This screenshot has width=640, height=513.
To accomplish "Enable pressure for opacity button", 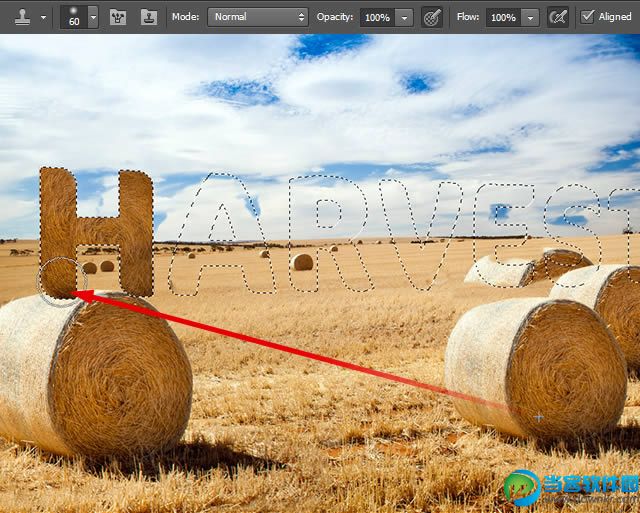I will point(432,17).
